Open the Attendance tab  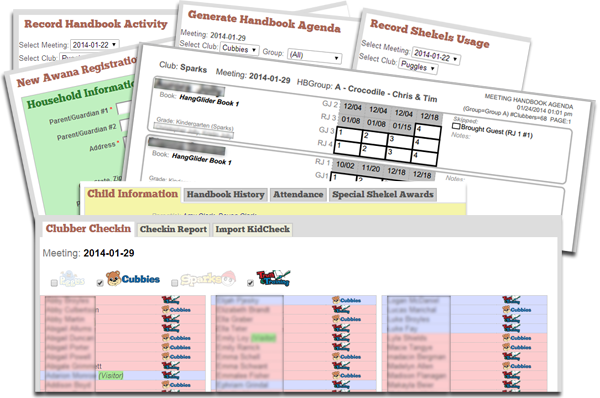tap(298, 194)
